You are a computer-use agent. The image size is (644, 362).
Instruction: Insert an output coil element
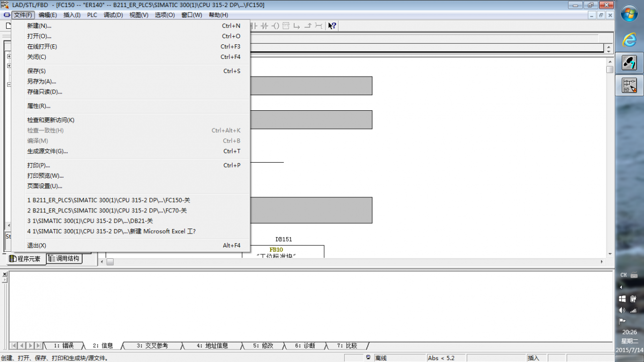pos(275,26)
